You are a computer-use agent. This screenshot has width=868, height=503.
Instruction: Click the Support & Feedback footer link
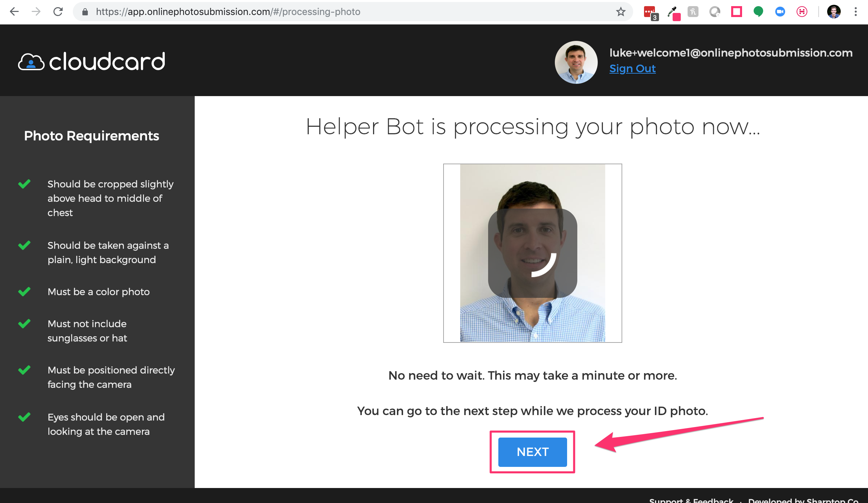[x=691, y=500]
